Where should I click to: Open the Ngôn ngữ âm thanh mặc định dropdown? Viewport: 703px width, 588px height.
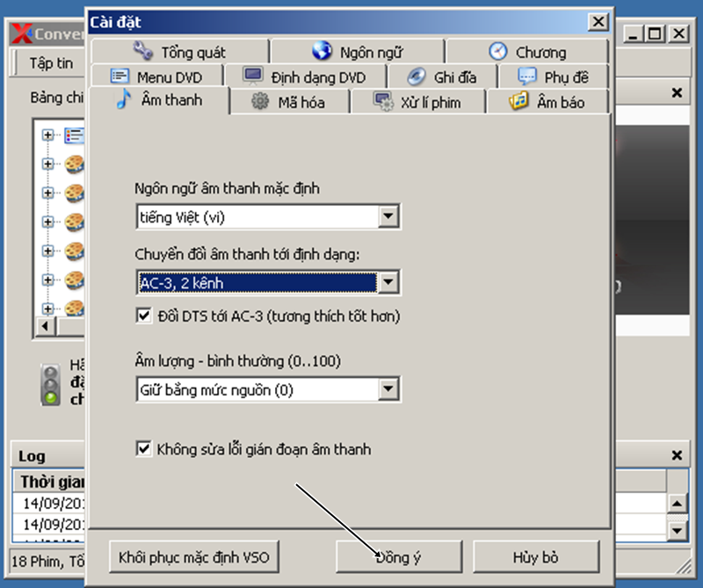point(388,216)
